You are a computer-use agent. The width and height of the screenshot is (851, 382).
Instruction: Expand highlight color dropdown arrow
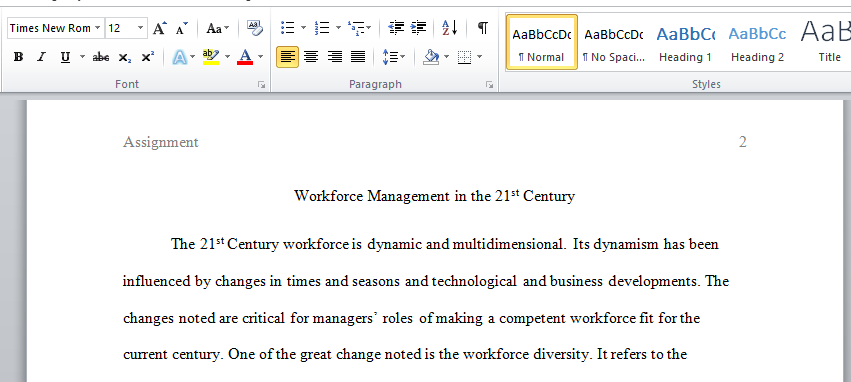227,57
